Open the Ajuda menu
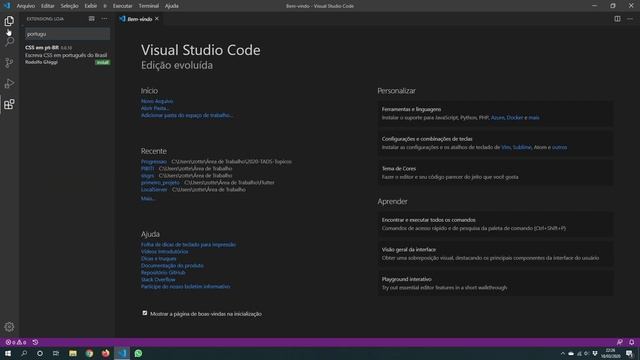The image size is (640, 360). coord(171,6)
